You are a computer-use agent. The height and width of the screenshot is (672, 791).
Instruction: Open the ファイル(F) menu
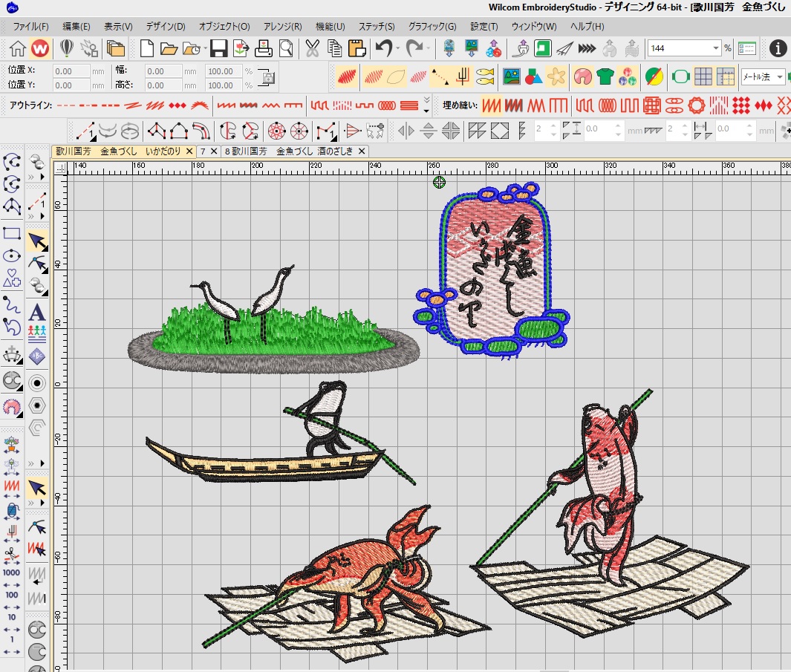[30, 26]
